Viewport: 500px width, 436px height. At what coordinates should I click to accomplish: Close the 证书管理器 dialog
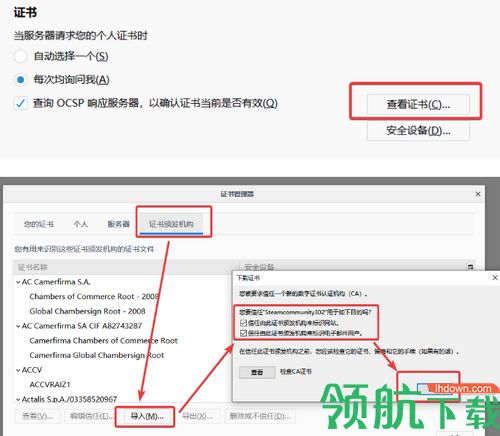(478, 194)
